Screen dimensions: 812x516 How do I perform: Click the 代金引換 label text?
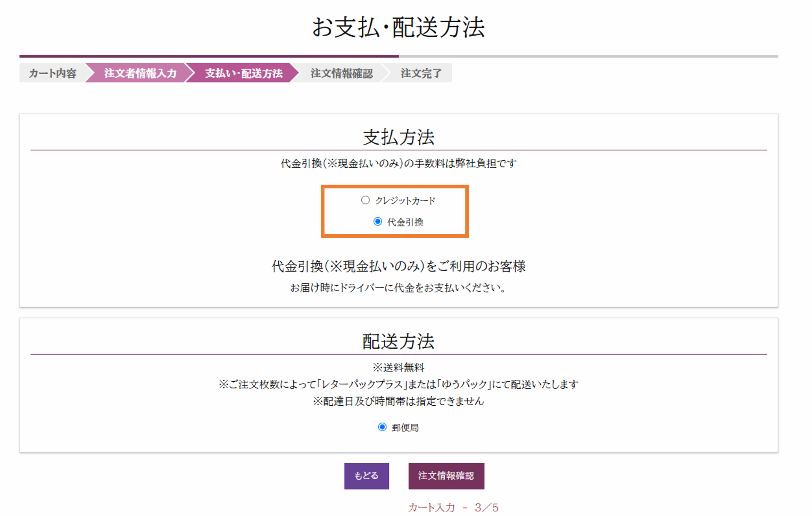405,222
